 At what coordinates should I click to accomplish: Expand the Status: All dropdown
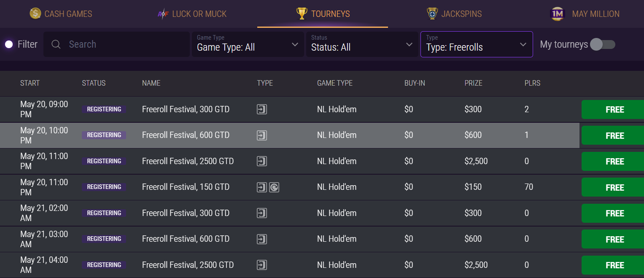(x=361, y=44)
